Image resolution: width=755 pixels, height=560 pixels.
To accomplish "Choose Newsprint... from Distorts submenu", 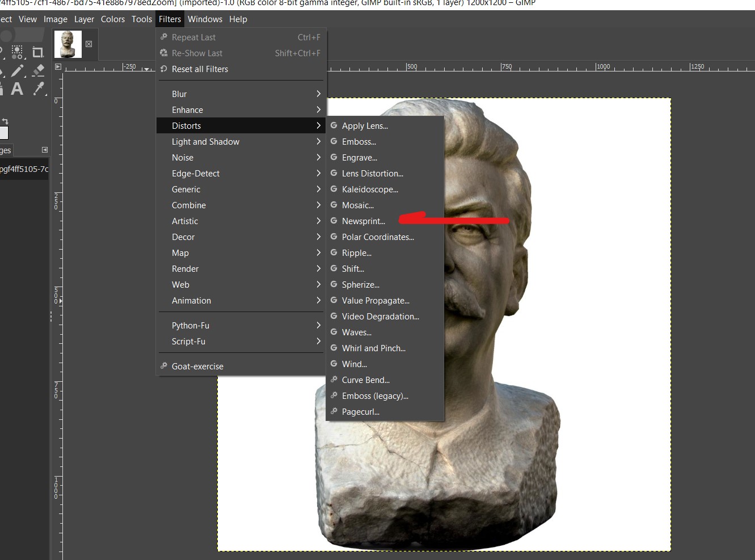I will 363,221.
